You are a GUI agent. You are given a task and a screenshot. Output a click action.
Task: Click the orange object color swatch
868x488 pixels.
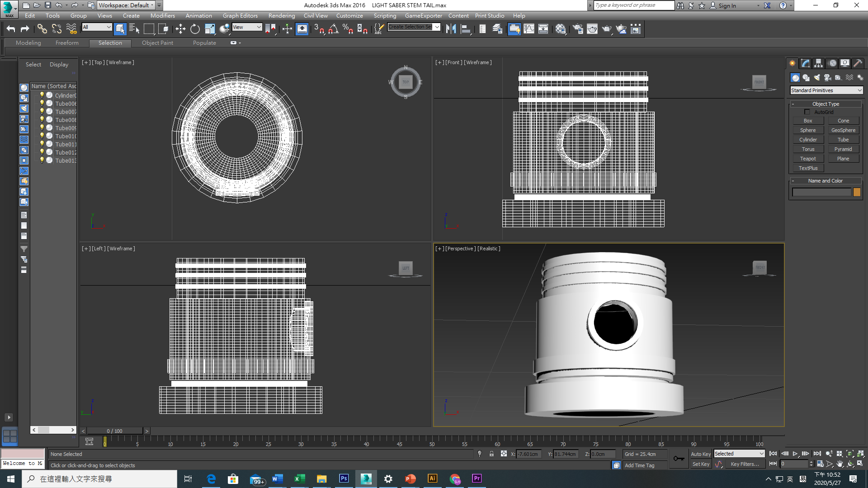[857, 192]
